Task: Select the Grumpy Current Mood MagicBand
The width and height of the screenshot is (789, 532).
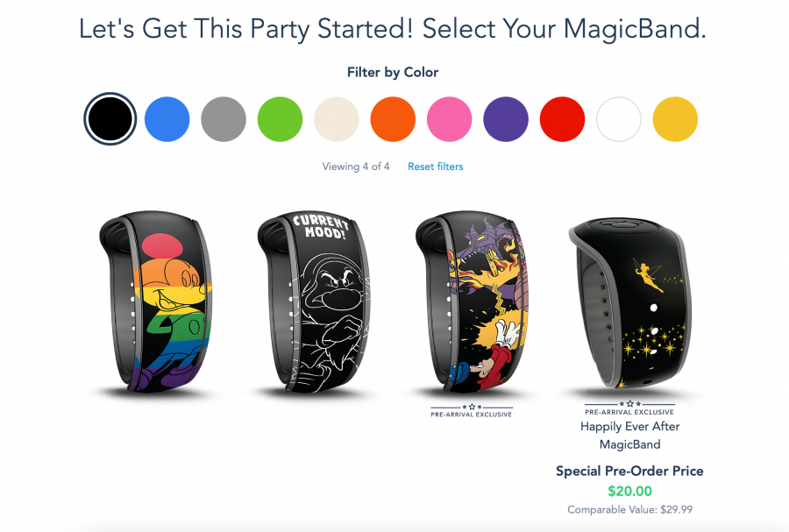Action: pyautogui.click(x=314, y=301)
